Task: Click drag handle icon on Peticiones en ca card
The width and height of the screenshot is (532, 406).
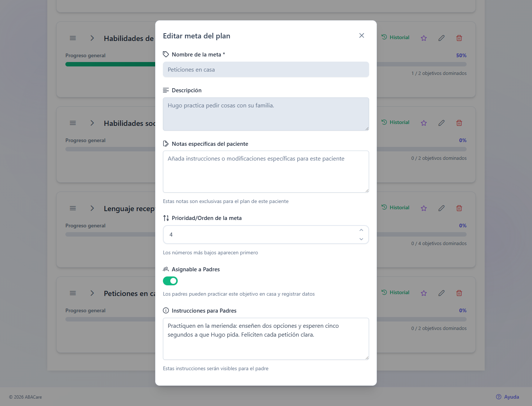Action: click(x=73, y=293)
